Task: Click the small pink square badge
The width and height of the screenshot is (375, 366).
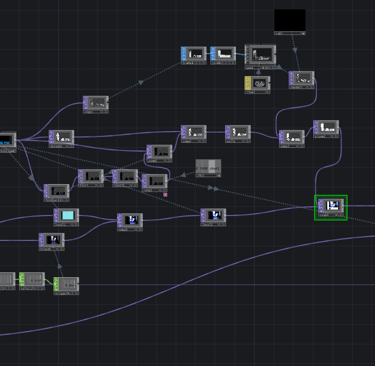Action: (x=165, y=195)
